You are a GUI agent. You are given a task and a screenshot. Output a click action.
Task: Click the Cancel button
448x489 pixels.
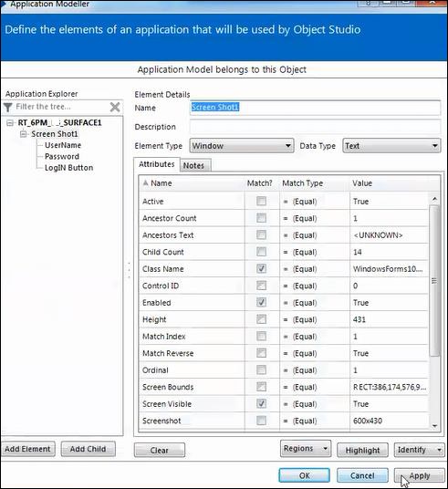click(x=362, y=475)
